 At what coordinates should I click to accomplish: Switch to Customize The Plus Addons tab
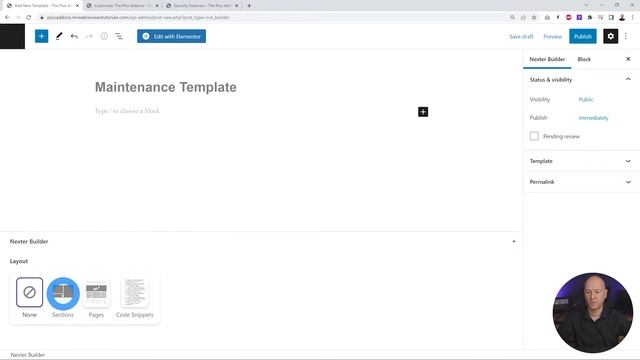coord(122,6)
